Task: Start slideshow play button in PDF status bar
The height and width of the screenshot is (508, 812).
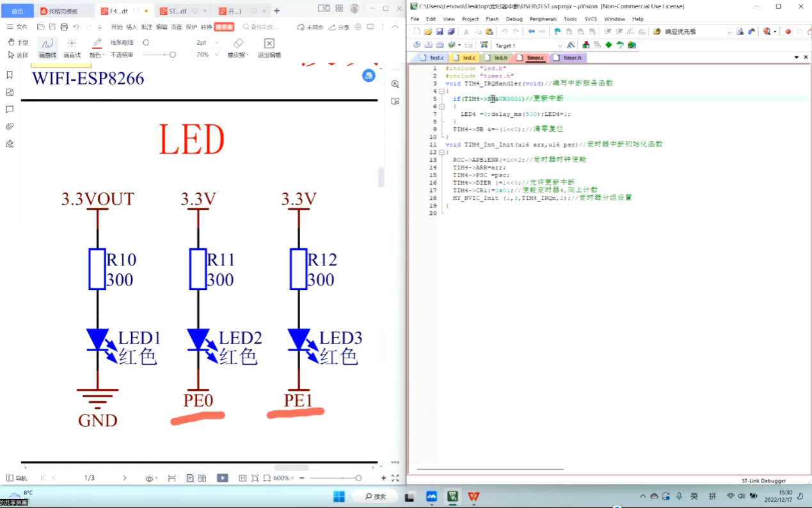Action: pyautogui.click(x=222, y=478)
